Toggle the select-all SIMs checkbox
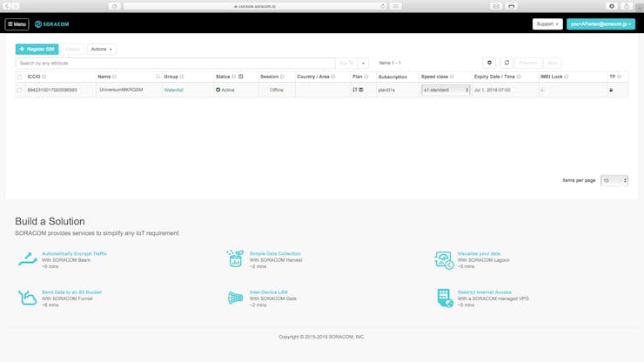The height and width of the screenshot is (362, 644). [x=19, y=77]
